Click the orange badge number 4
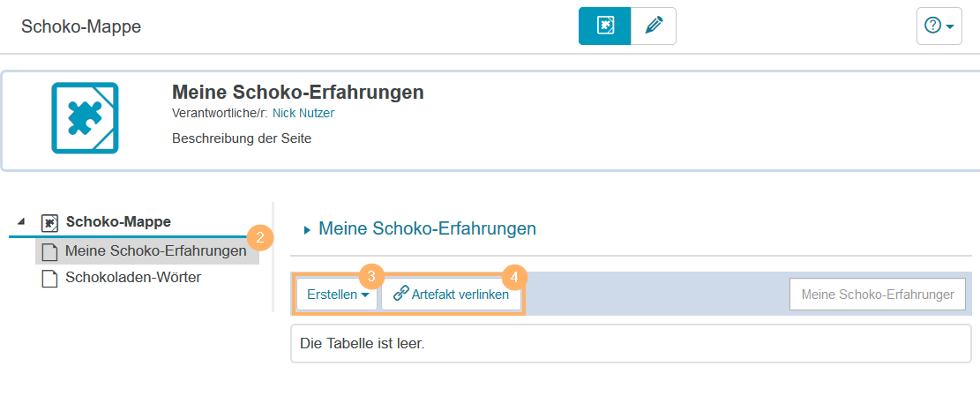This screenshot has height=418, width=980. click(514, 275)
